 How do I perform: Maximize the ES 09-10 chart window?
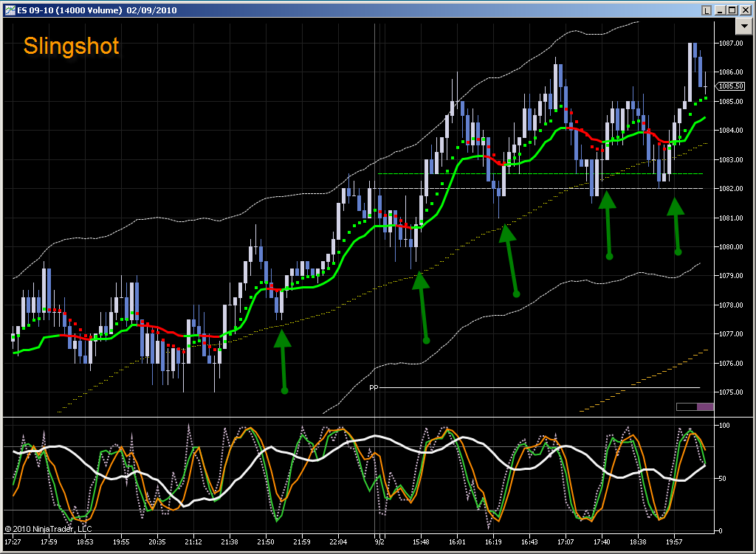[732, 10]
